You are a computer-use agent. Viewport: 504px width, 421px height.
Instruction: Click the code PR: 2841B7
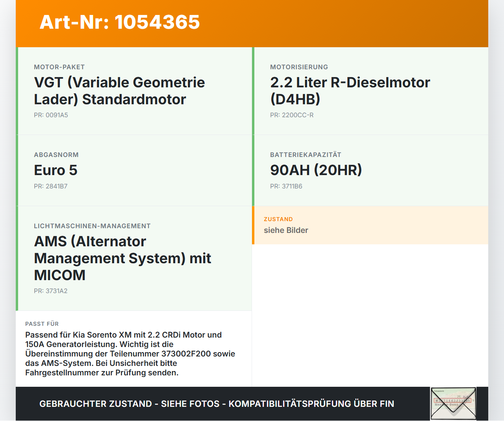click(x=51, y=186)
